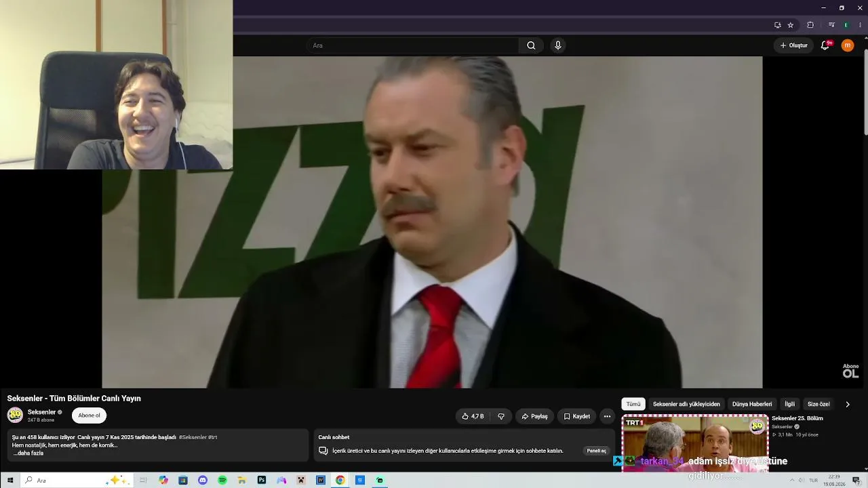Open Microsoft Store from the taskbar
Screen dimensions: 868x488
[183, 480]
